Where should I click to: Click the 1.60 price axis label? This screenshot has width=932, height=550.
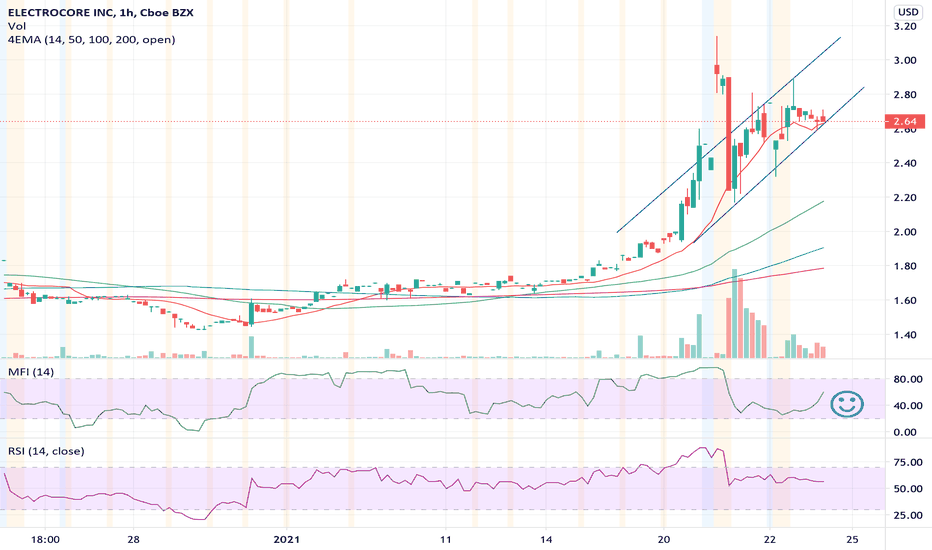coord(905,300)
